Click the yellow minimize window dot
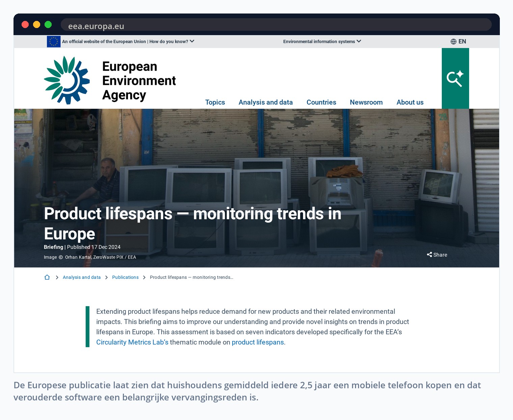Viewport: 513px width, 420px height. [36, 24]
